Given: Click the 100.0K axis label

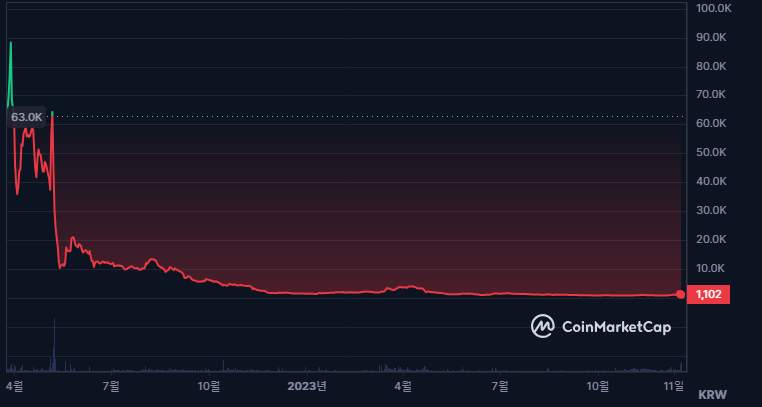Looking at the screenshot, I should 713,8.
